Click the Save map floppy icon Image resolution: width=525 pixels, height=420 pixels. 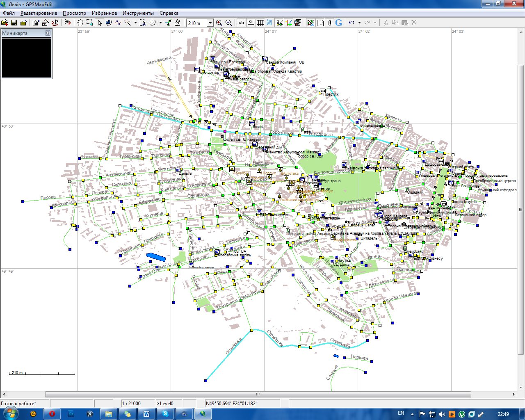14,23
